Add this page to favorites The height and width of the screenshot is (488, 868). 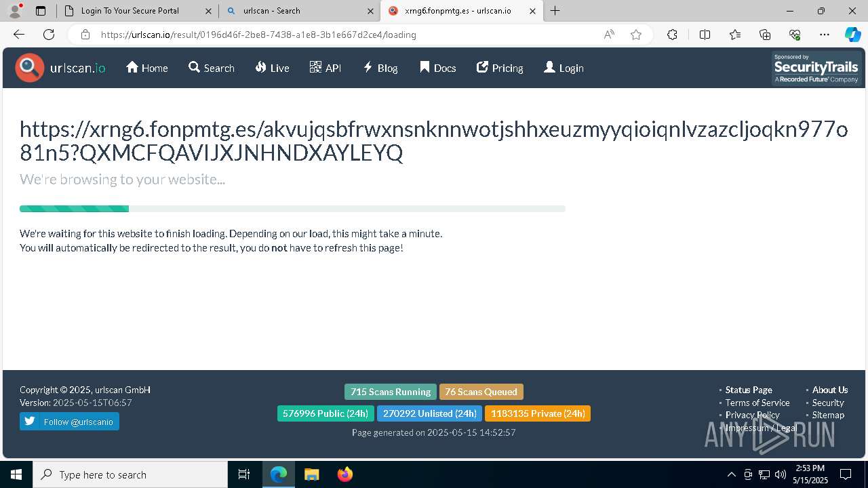(x=636, y=35)
